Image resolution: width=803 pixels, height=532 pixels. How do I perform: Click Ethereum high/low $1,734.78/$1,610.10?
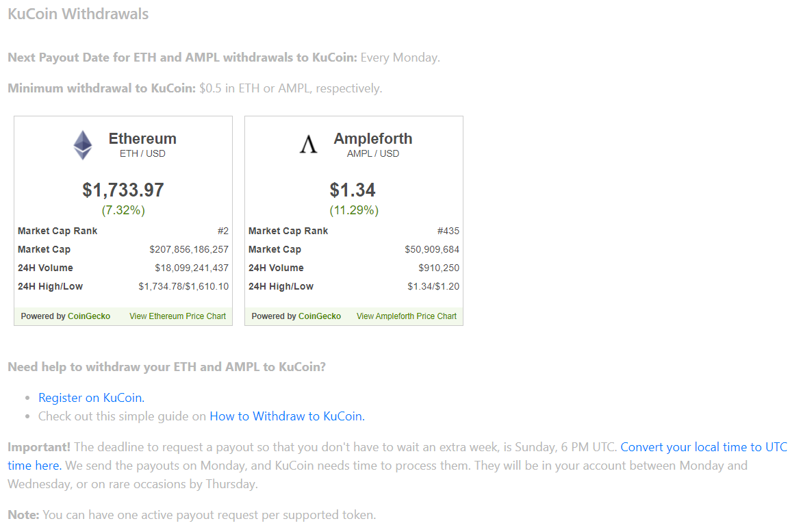tap(183, 286)
